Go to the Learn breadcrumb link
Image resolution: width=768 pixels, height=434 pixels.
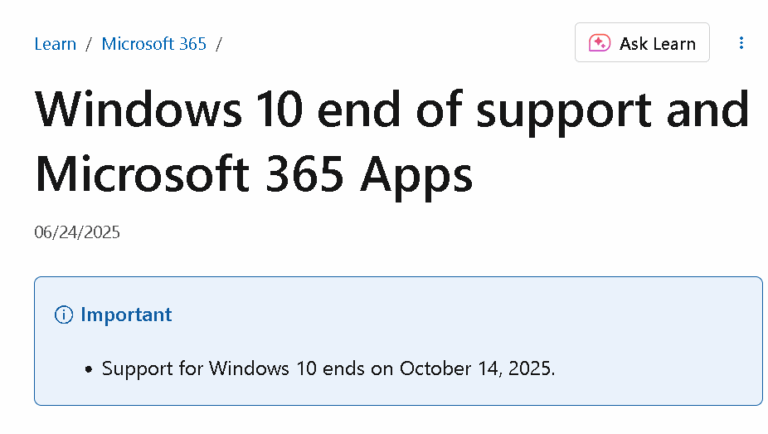tap(55, 44)
